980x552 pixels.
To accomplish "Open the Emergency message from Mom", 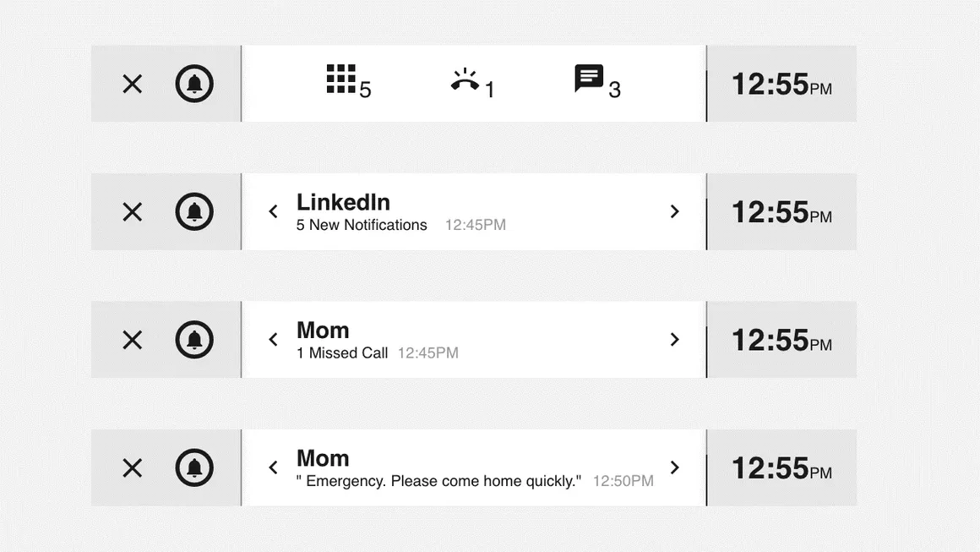I will [438, 481].
